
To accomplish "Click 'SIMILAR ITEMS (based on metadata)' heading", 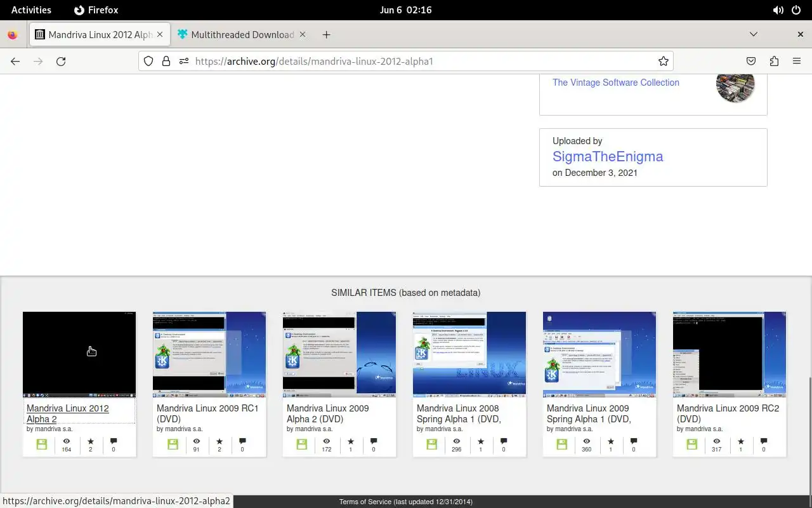I will (406, 293).
